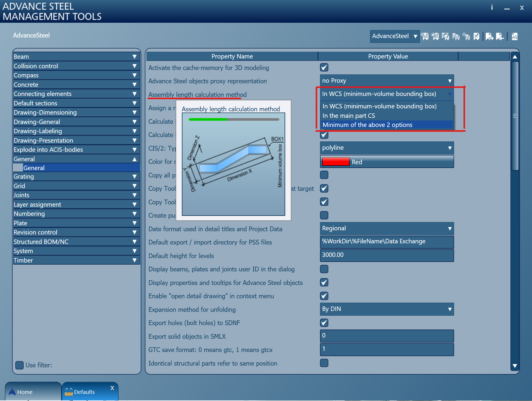Screen dimensions: 532x401
Task: Choose 'In WCS (minimum-volume bounding box)' in the open list
Action: tap(387, 106)
